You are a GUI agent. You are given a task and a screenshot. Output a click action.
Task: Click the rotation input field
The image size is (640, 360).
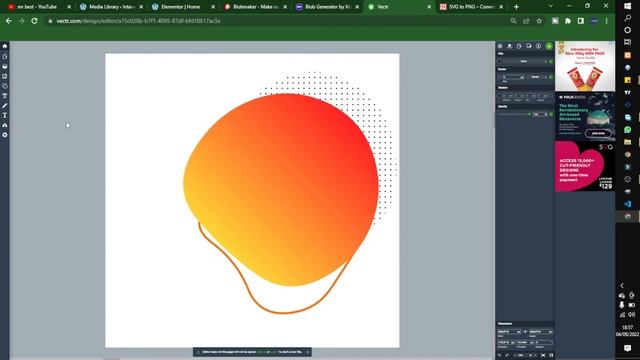(544, 342)
